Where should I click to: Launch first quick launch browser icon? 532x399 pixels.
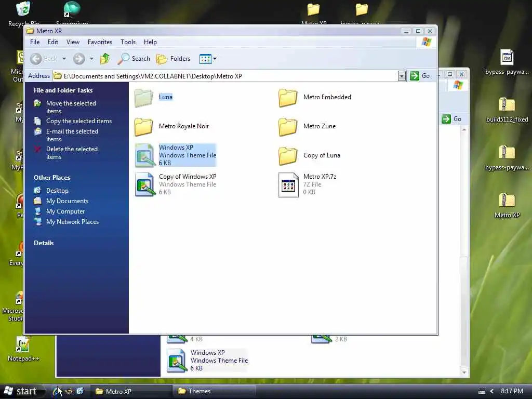(56, 391)
